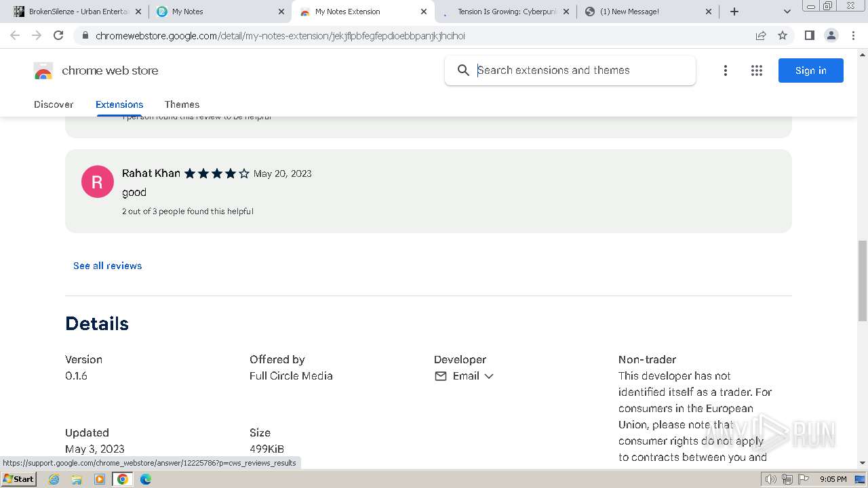The image size is (868, 488).
Task: Open the Themes section
Action: (182, 104)
